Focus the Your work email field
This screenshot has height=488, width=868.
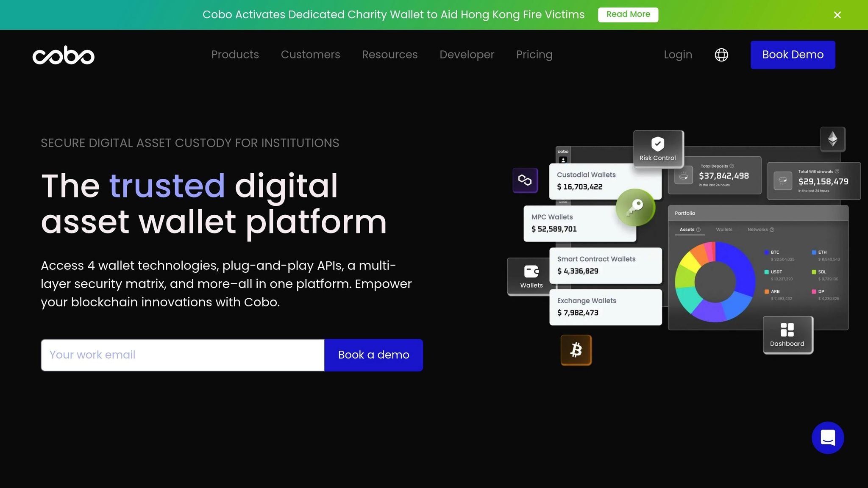[x=182, y=355]
